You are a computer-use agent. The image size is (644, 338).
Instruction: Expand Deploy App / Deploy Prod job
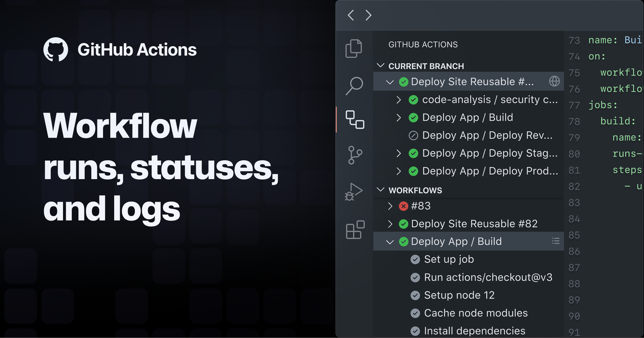399,171
